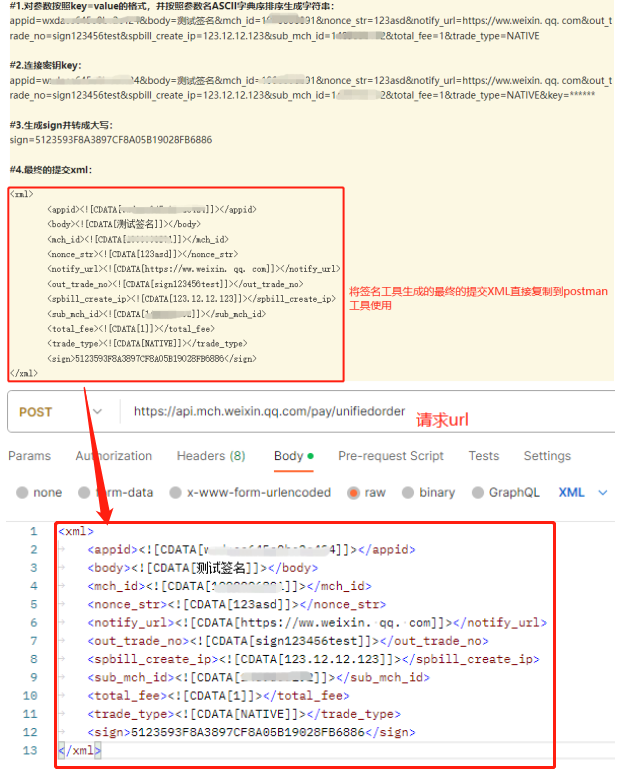Open the XML format dropdown
This screenshot has height=770, width=619.
(583, 492)
